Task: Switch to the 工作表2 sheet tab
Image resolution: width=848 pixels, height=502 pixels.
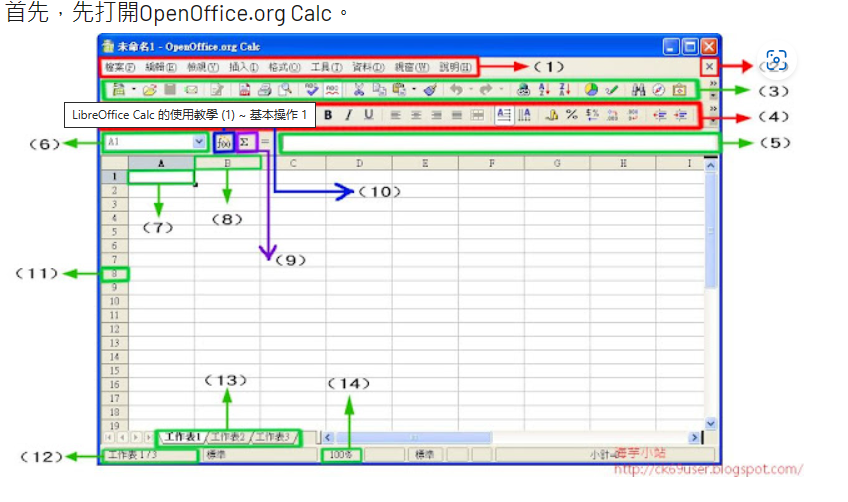Action: (228, 437)
